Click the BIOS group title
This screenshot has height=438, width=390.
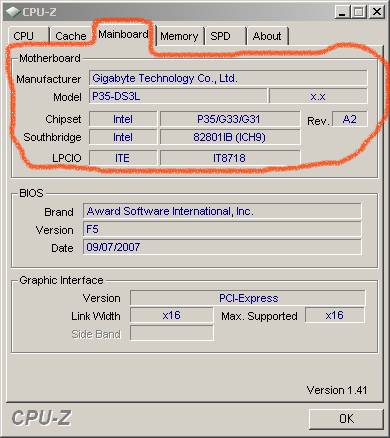point(31,193)
